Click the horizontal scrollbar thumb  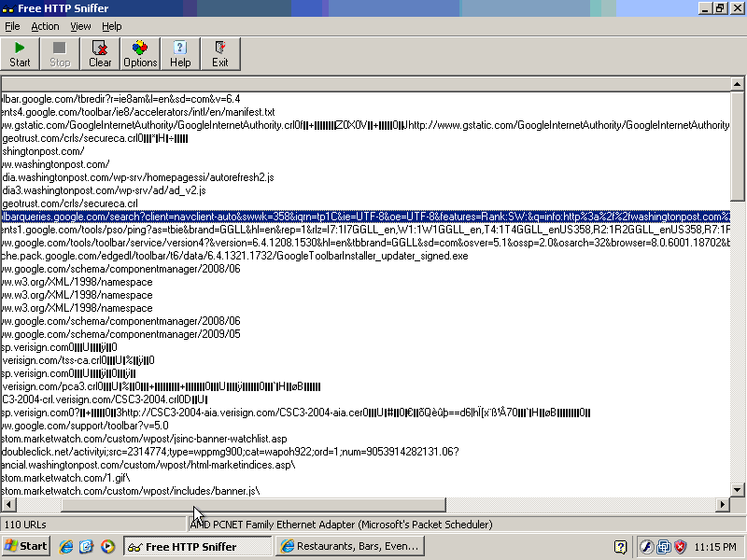pos(253,504)
